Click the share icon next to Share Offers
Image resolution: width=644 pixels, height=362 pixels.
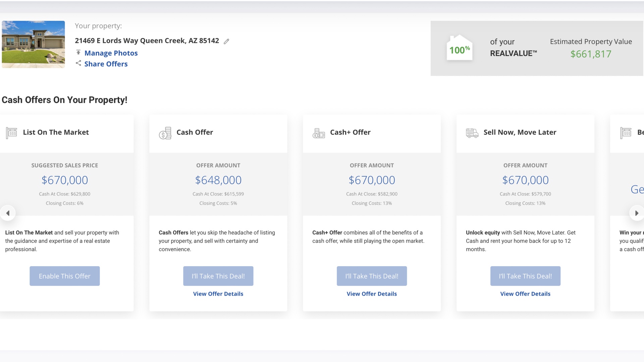[x=78, y=63]
